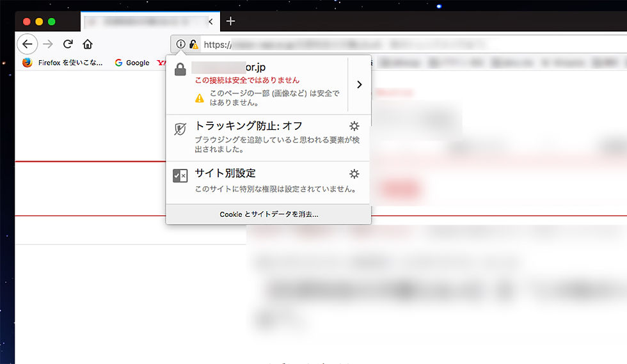Click the forward arrow navigation button
627x364 pixels.
click(48, 44)
